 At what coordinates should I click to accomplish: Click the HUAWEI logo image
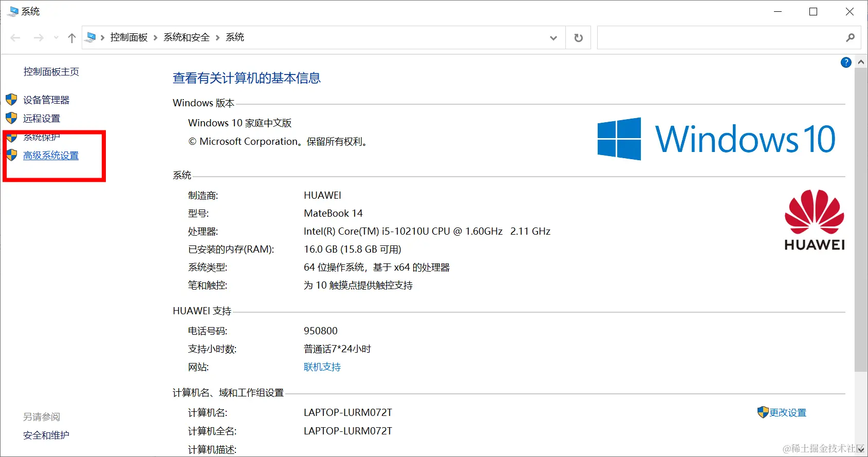click(815, 220)
